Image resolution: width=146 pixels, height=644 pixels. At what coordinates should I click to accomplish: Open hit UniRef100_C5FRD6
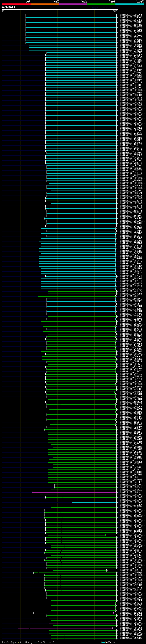(131, 233)
